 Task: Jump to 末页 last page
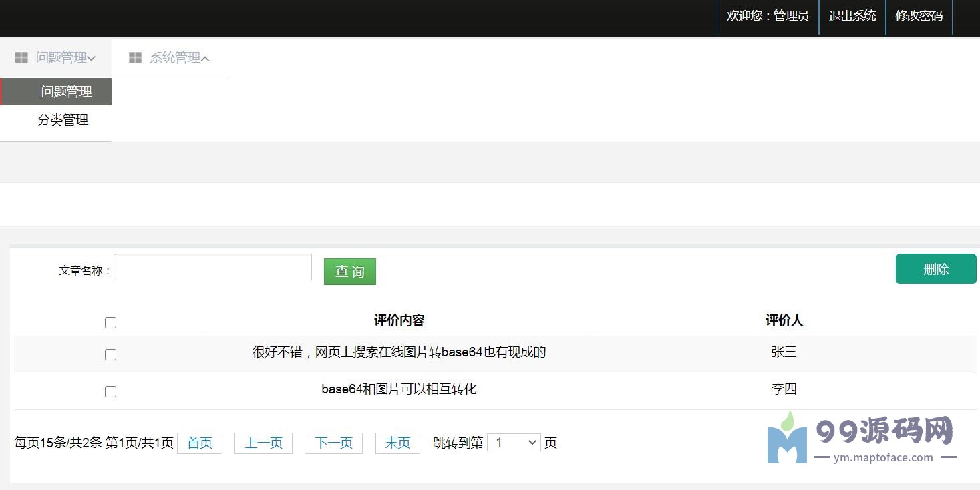point(398,443)
